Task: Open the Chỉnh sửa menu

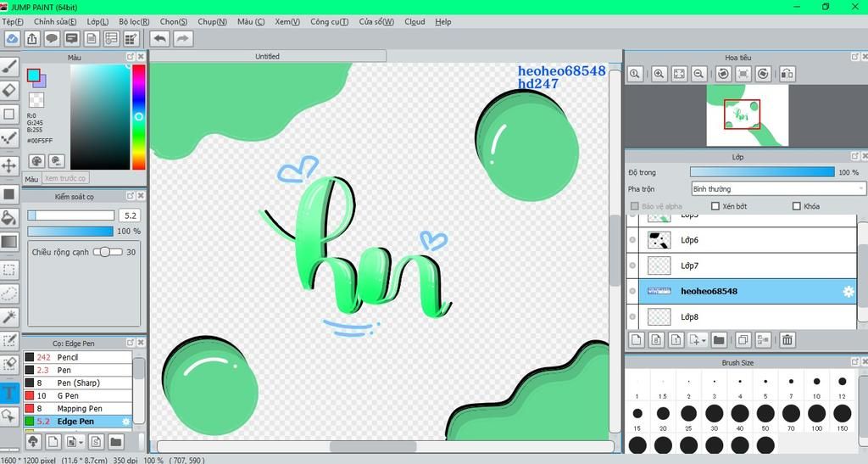Action: [x=55, y=21]
